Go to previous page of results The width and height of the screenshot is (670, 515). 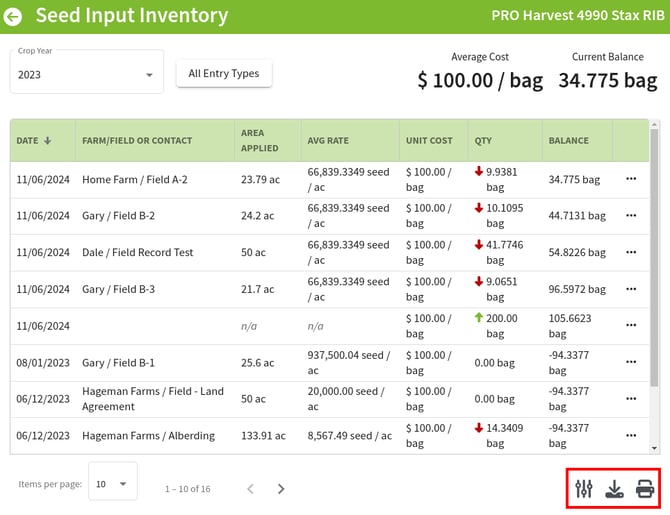pyautogui.click(x=250, y=489)
